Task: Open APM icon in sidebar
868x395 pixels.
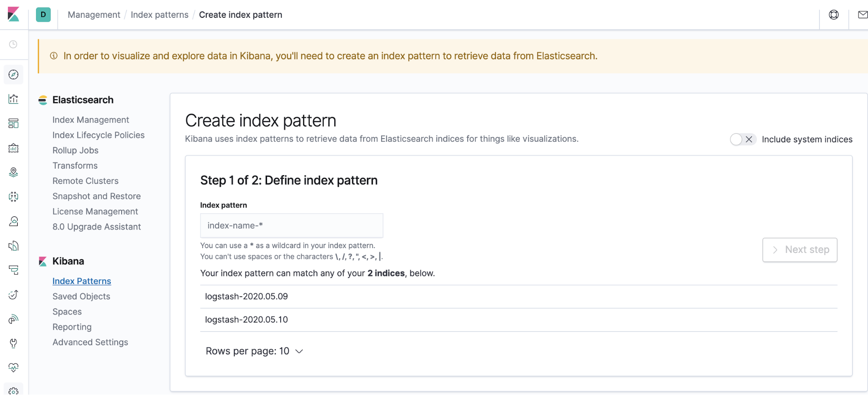Action: [x=13, y=270]
